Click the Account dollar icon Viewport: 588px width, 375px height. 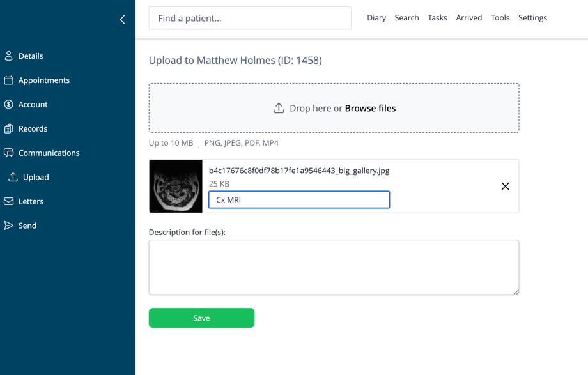[x=9, y=105]
